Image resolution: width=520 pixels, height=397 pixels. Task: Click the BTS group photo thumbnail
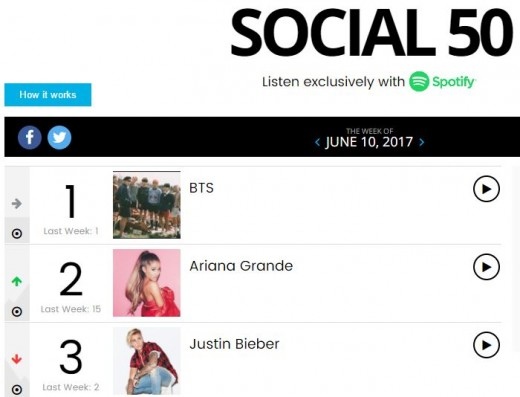tap(147, 205)
